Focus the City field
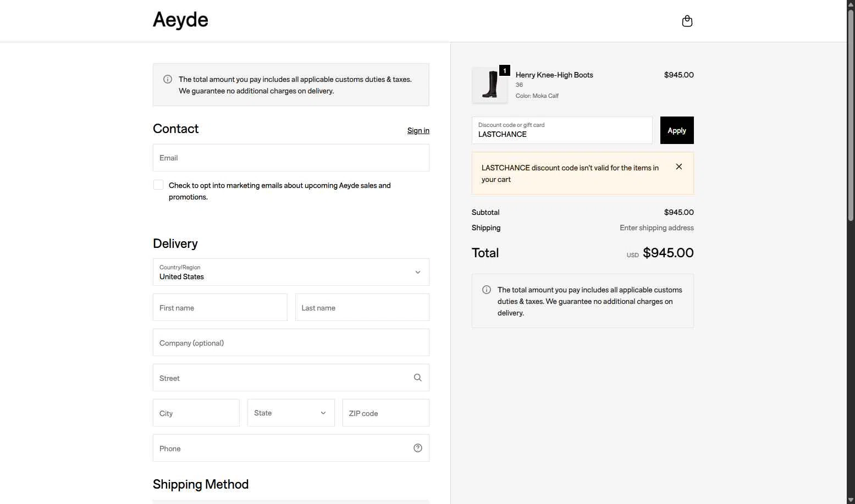The width and height of the screenshot is (855, 504). tap(196, 413)
